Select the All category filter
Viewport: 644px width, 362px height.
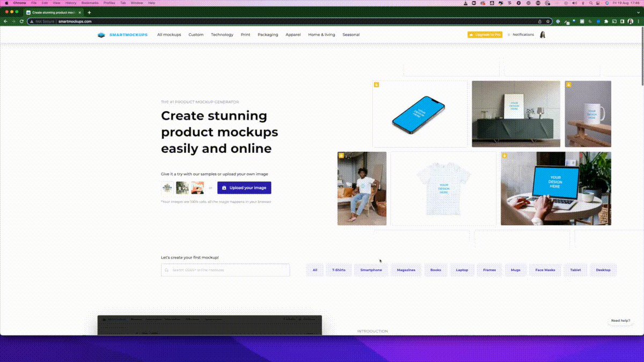click(x=315, y=270)
